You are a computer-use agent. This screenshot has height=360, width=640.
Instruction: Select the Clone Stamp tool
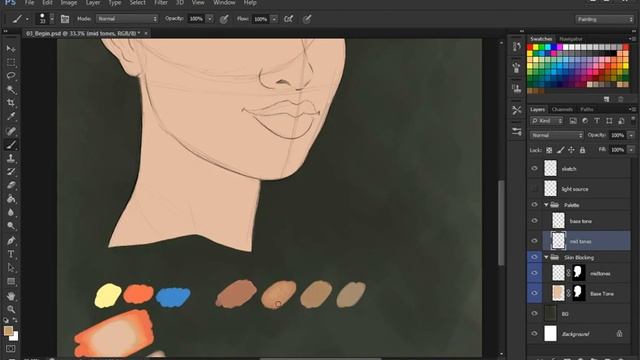click(x=11, y=158)
